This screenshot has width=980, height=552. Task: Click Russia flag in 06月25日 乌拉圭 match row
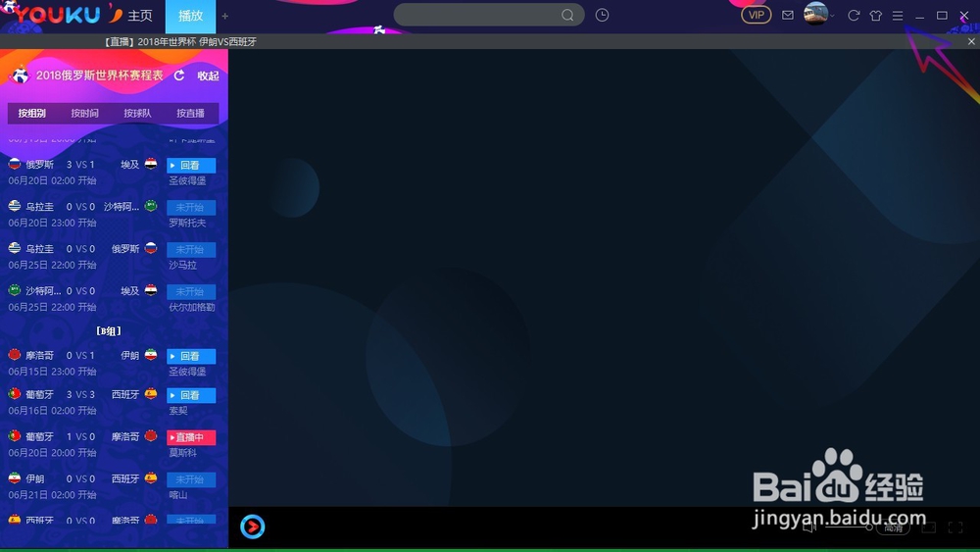[x=151, y=248]
